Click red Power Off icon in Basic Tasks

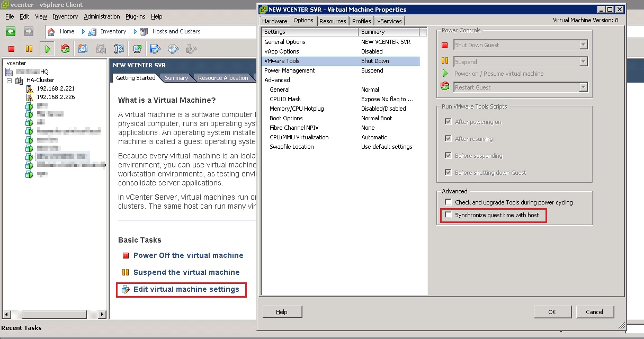126,255
